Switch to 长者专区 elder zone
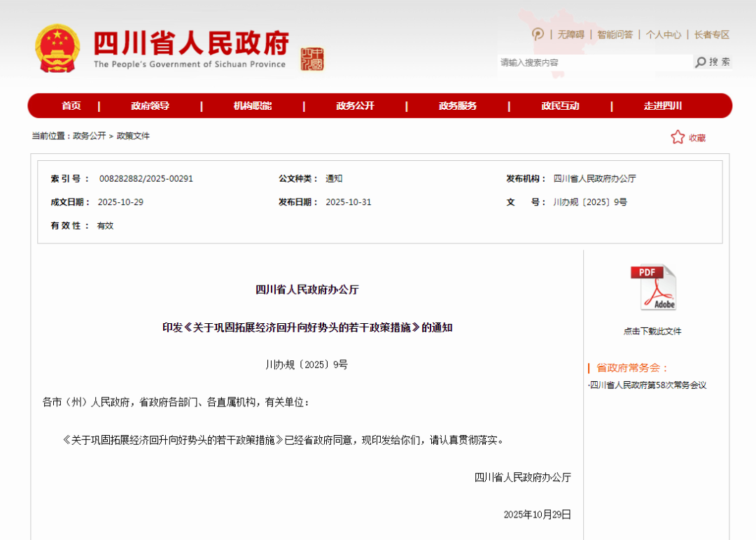 711,34
